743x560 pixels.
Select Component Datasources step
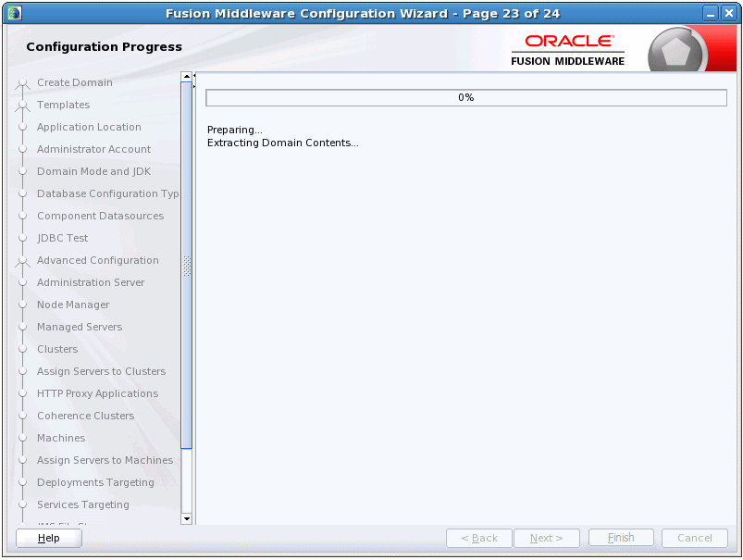pyautogui.click(x=101, y=216)
